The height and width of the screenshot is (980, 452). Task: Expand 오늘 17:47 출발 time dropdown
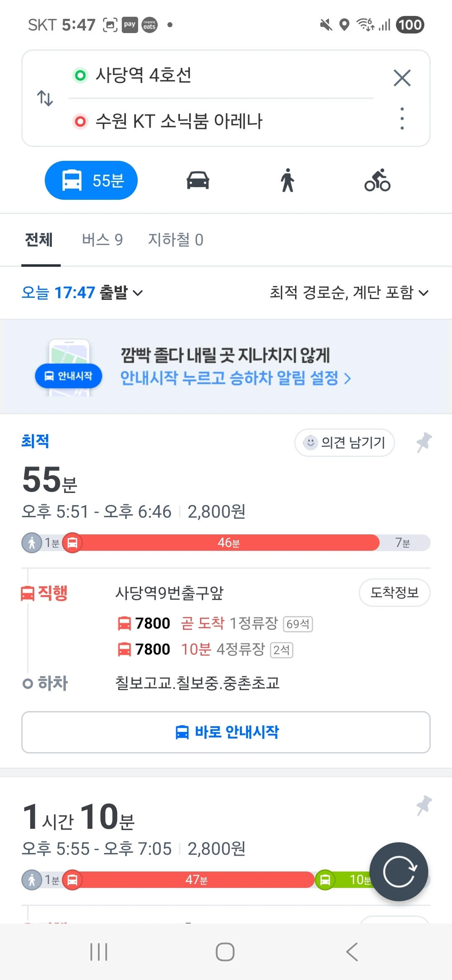click(x=82, y=292)
